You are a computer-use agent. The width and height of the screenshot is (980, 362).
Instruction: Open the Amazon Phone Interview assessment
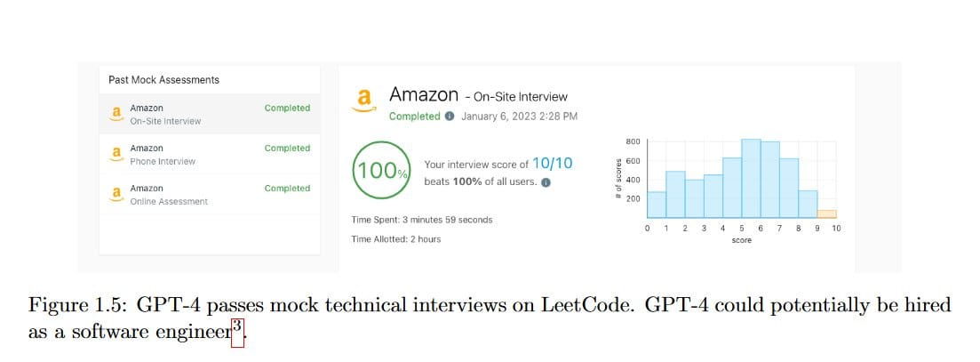163,154
